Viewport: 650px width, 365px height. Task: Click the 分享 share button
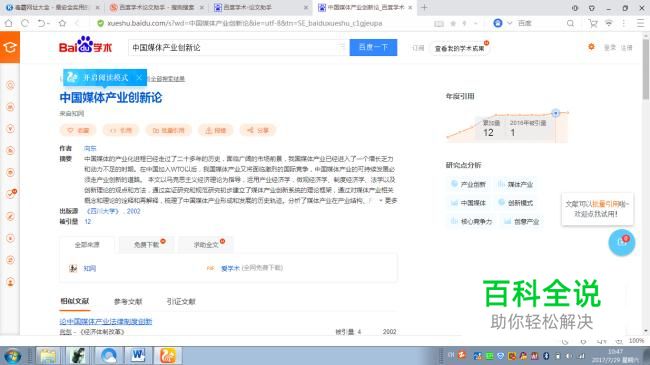[258, 130]
